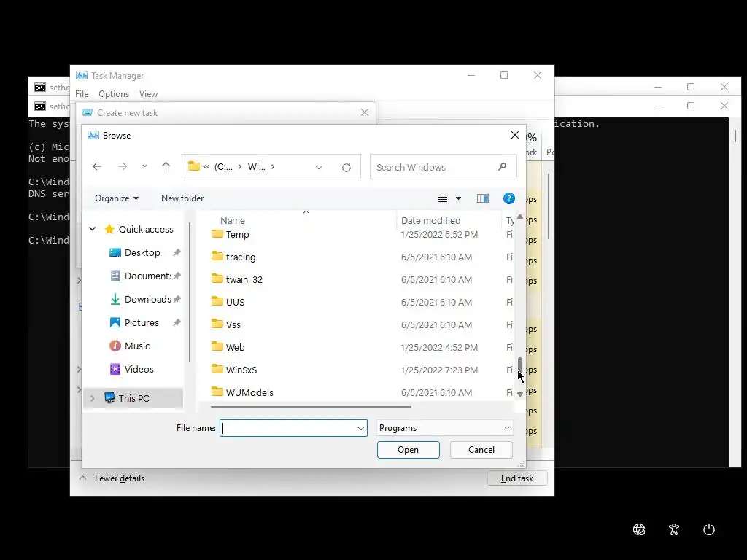Sort by Date modified column header

[x=430, y=220]
